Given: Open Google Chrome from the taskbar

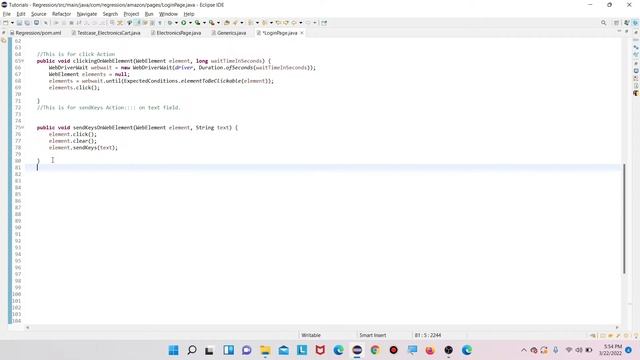Looking at the screenshot, I should point(375,350).
